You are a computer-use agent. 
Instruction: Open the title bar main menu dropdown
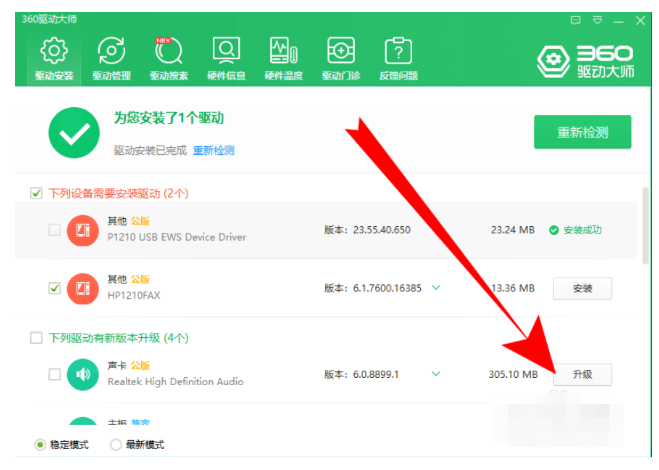(598, 19)
